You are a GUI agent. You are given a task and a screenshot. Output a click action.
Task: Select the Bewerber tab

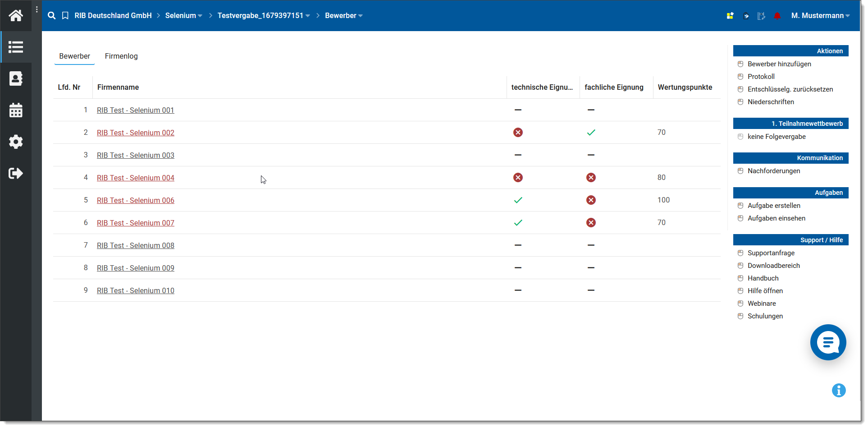pyautogui.click(x=74, y=56)
